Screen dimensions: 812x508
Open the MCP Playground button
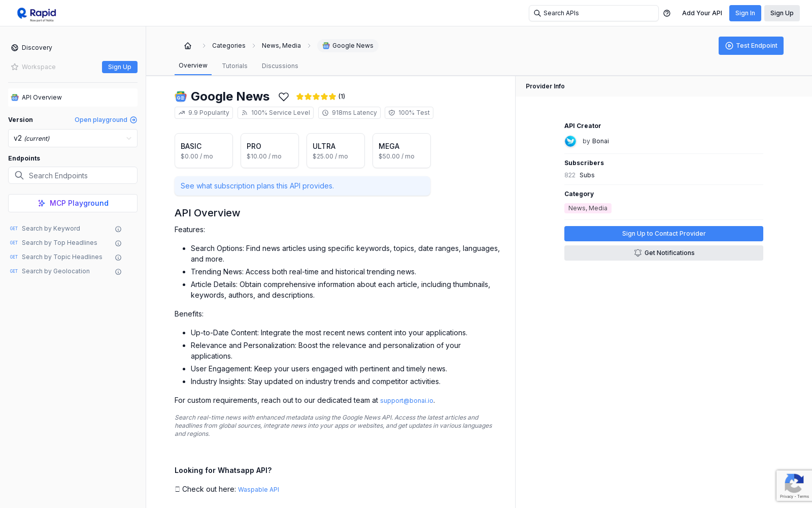point(73,203)
